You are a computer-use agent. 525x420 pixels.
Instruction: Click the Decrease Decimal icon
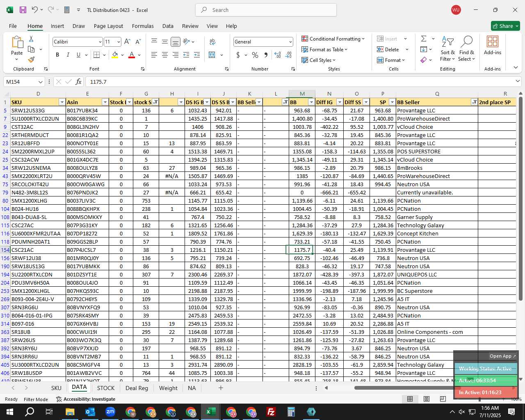[288, 55]
